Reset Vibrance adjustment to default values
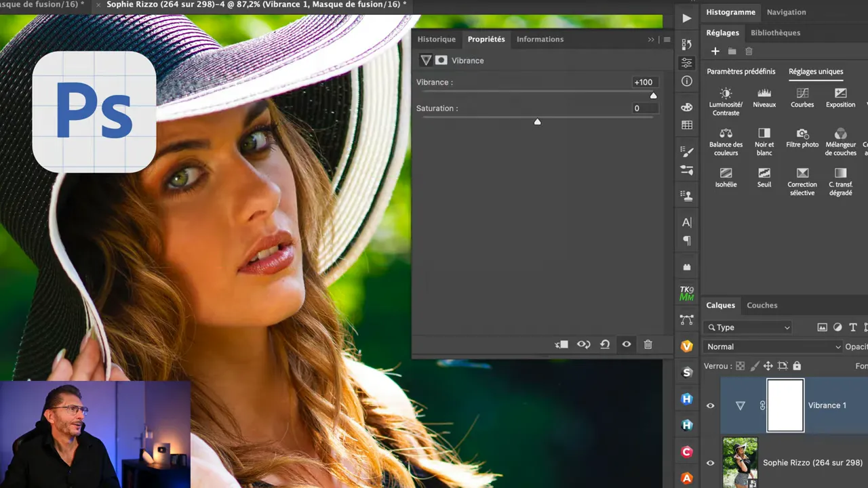This screenshot has height=488, width=868. pyautogui.click(x=605, y=344)
